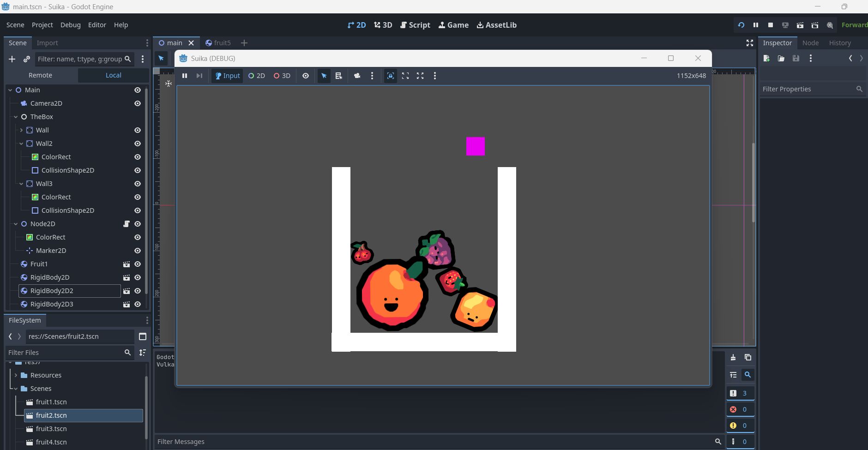
Task: Save the resource in the Inspector
Action: tap(796, 58)
